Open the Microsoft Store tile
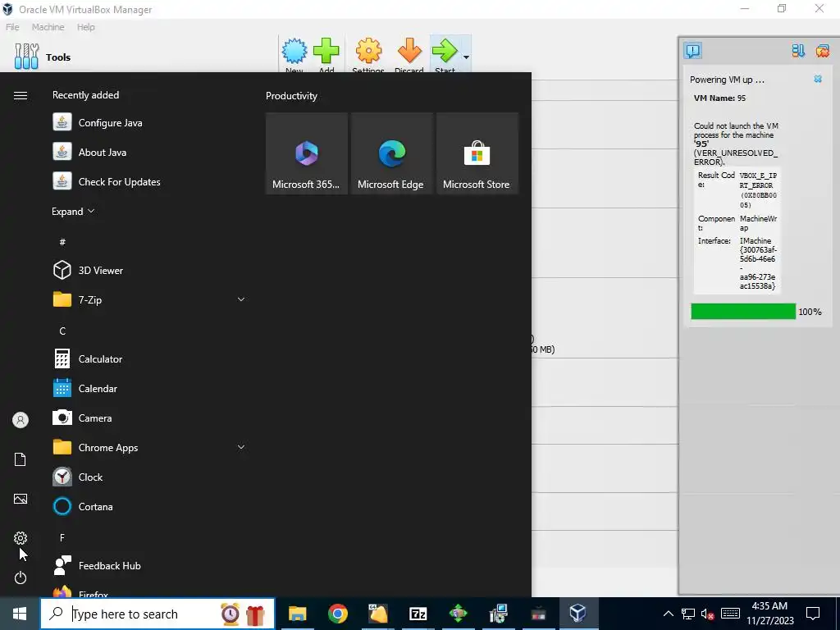The height and width of the screenshot is (630, 840). pos(477,153)
